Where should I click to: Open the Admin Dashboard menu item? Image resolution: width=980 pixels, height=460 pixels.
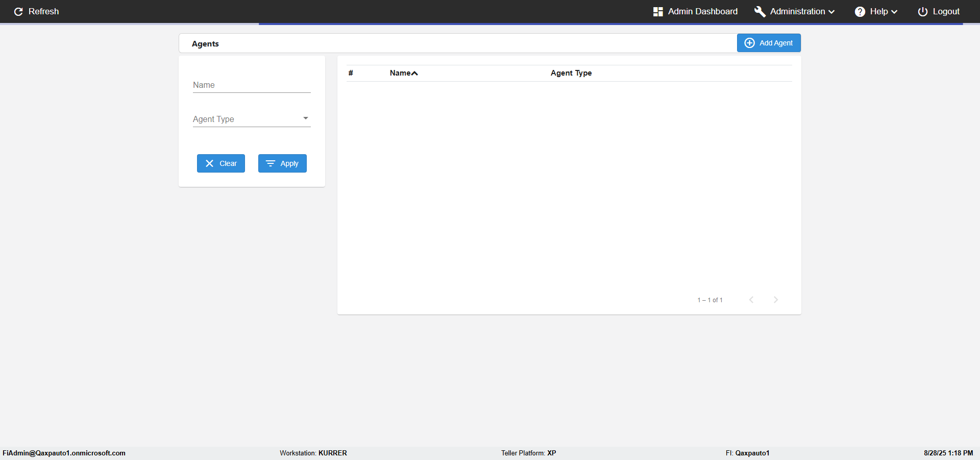tap(695, 12)
